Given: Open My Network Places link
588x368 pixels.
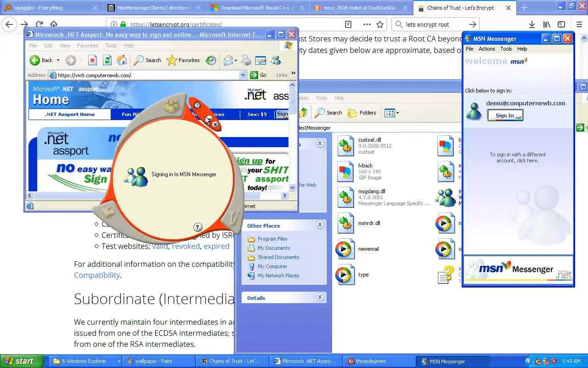Looking at the screenshot, I should (278, 276).
